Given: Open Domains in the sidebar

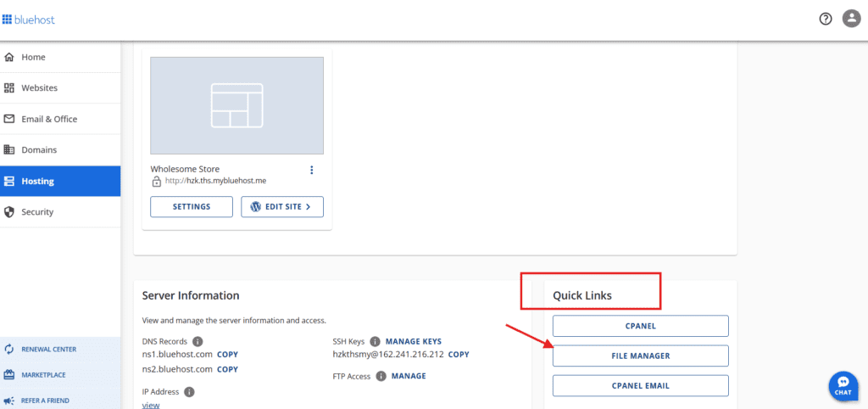Looking at the screenshot, I should 60,150.
